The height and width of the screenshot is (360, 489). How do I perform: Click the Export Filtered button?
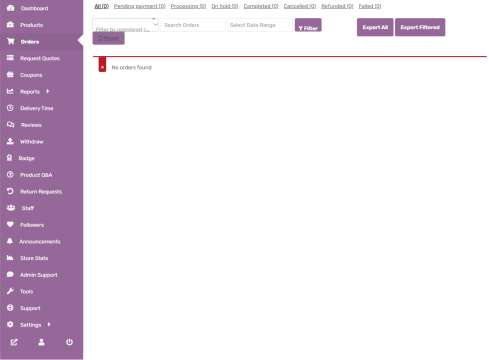pyautogui.click(x=420, y=27)
